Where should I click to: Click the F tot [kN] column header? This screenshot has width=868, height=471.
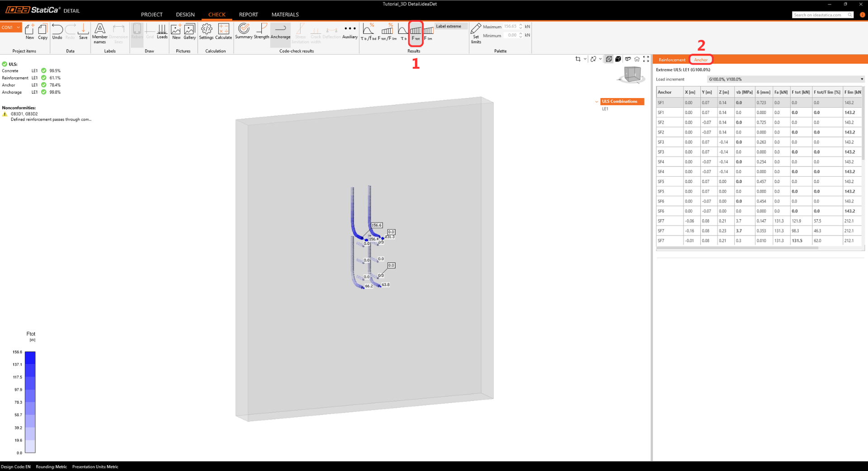pos(801,92)
